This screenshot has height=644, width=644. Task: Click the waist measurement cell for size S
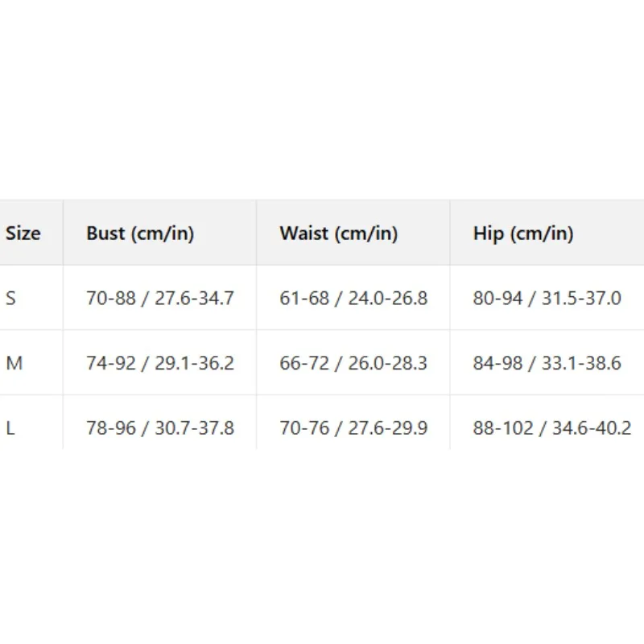tap(353, 299)
